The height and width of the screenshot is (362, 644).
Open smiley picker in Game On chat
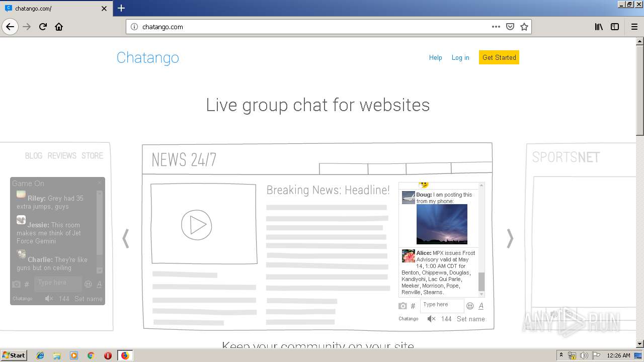[88, 284]
